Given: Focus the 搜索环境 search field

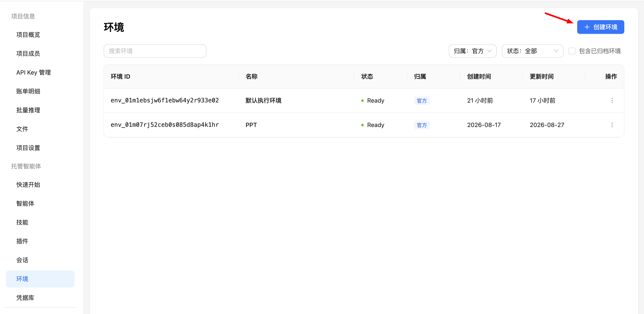Looking at the screenshot, I should pos(155,51).
